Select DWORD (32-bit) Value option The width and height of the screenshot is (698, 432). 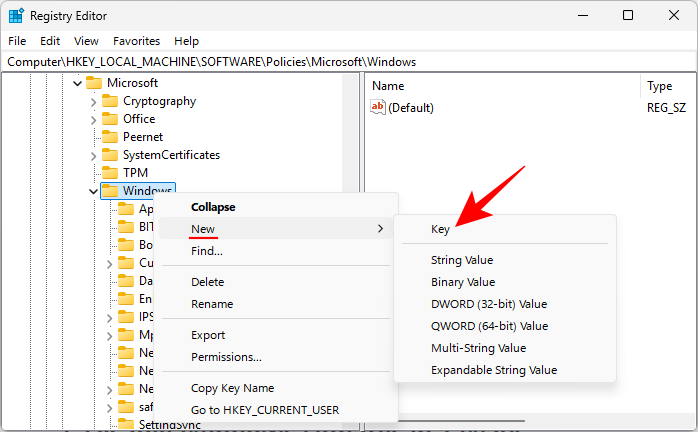(x=489, y=304)
